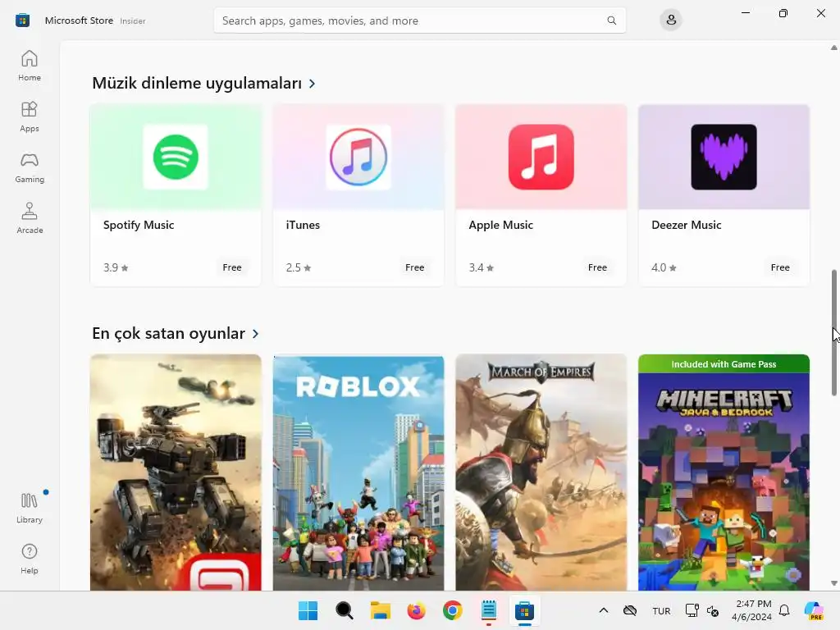Open Windows Start menu

point(308,610)
